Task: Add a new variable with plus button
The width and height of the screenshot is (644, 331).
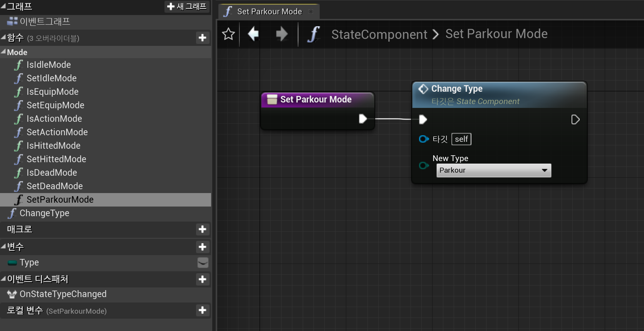Action: (202, 247)
